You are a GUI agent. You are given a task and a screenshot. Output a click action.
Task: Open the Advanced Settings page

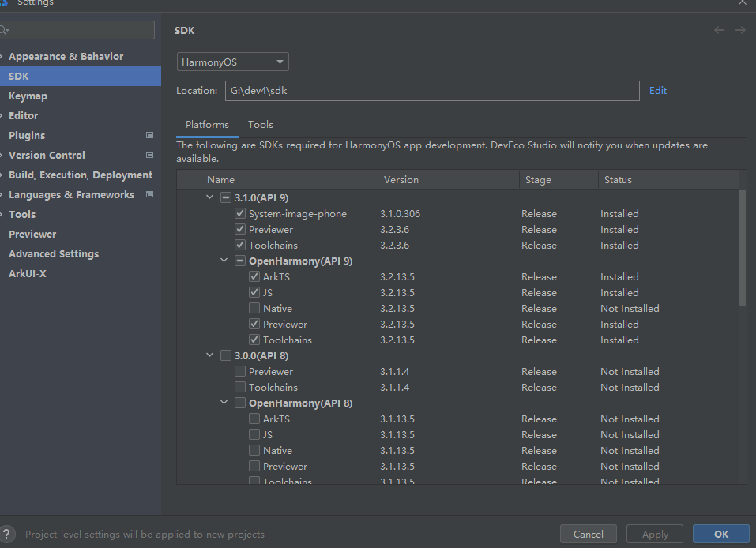(54, 254)
